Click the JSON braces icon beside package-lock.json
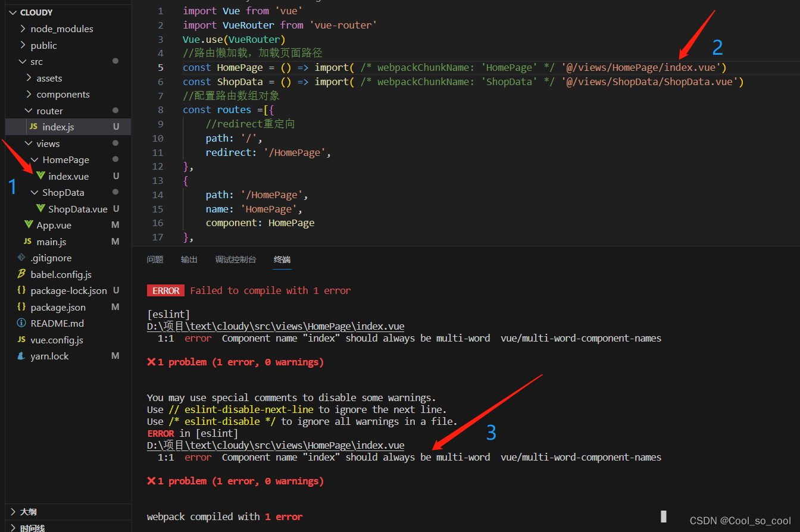 tap(21, 290)
